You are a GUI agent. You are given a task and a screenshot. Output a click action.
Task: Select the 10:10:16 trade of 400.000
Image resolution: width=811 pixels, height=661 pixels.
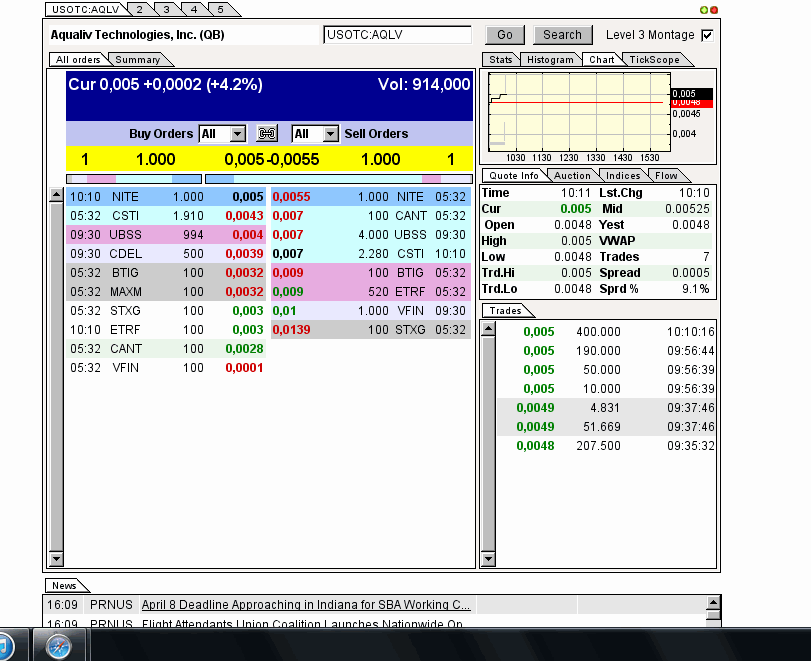[x=606, y=332]
